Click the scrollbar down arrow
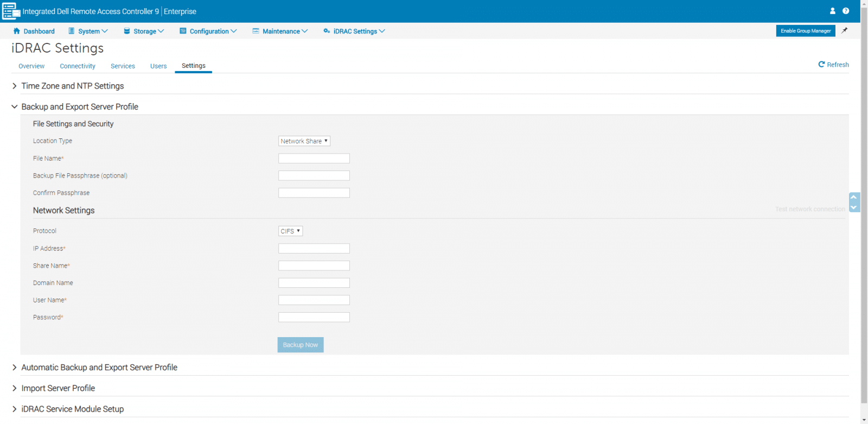Viewport: 868px width, 424px height. point(864,420)
